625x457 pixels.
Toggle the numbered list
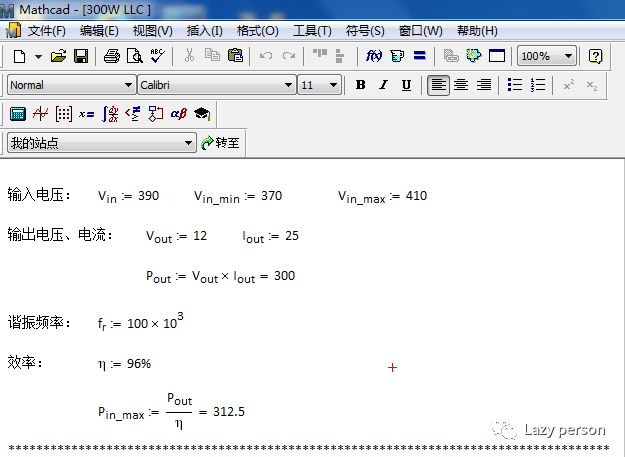pos(538,85)
